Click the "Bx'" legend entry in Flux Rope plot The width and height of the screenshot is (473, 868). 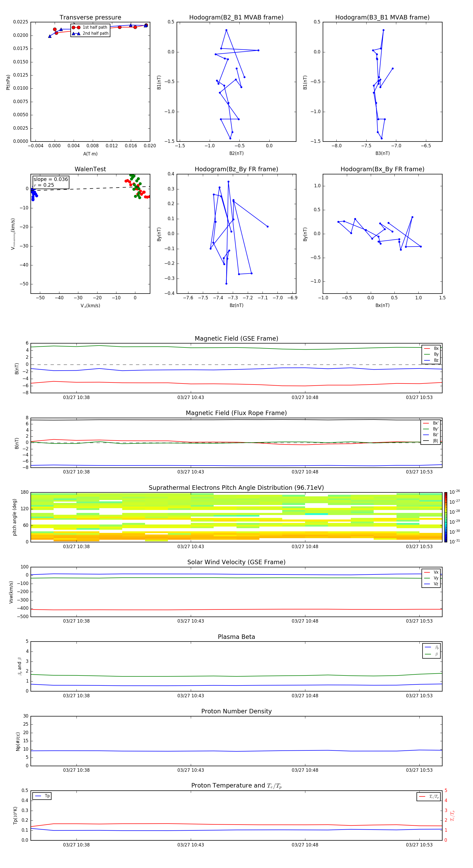click(431, 423)
